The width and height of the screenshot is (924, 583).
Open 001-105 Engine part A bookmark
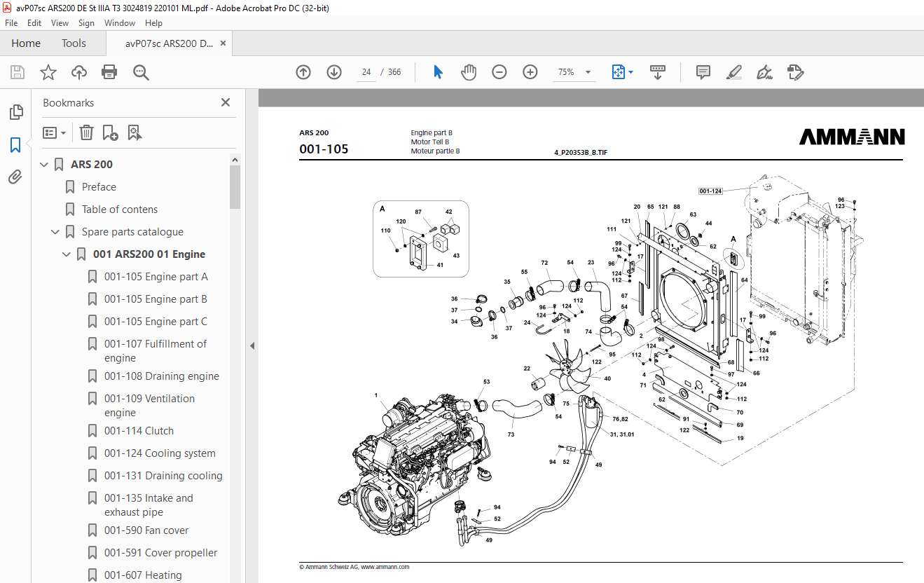156,277
